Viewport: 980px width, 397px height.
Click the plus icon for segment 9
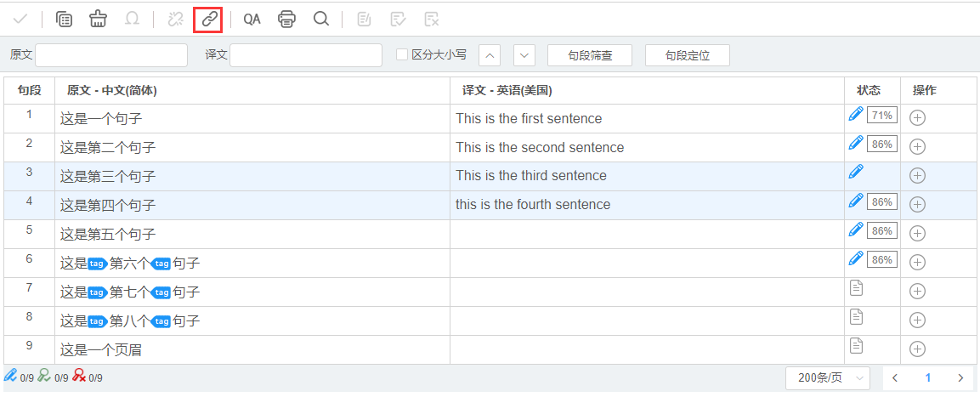click(917, 349)
